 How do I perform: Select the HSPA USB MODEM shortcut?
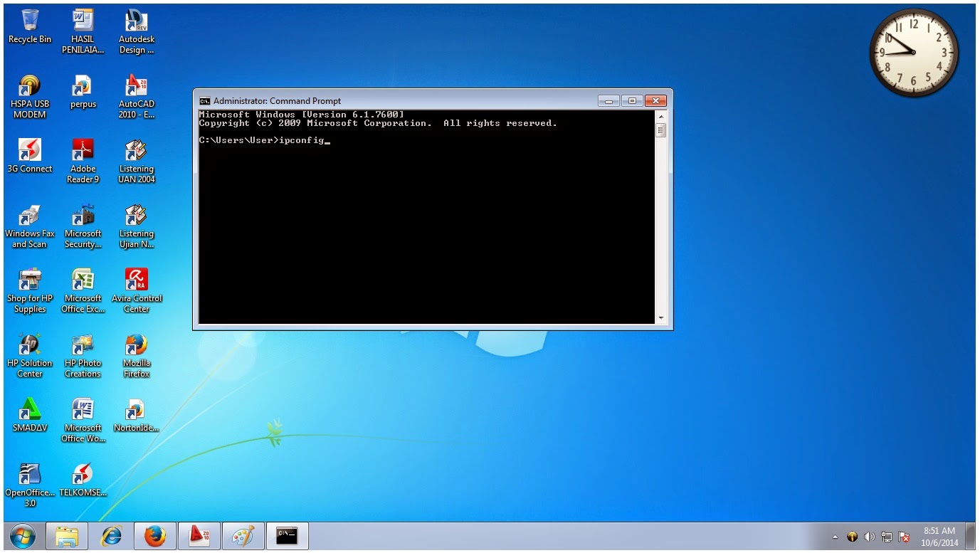30,97
